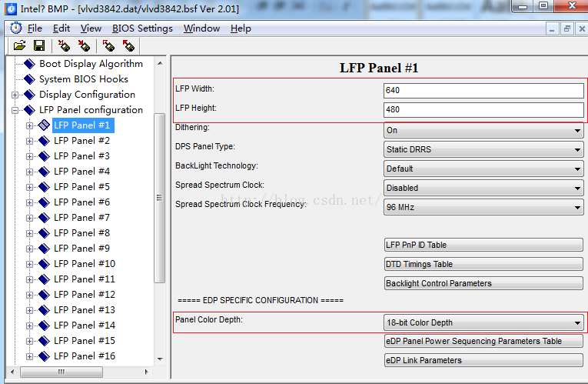Click the disk icon with outlined inward red arrow
This screenshot has width=588, height=384.
64,46
